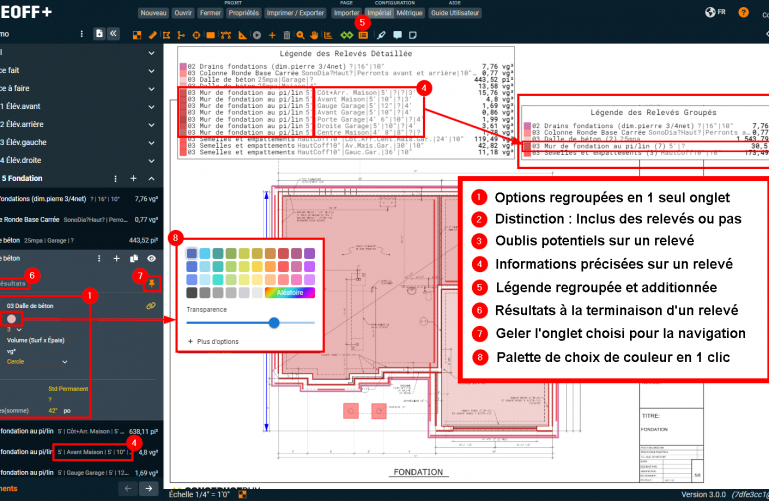The image size is (769, 501).
Task: Select the triangle angle tool
Action: [242, 35]
